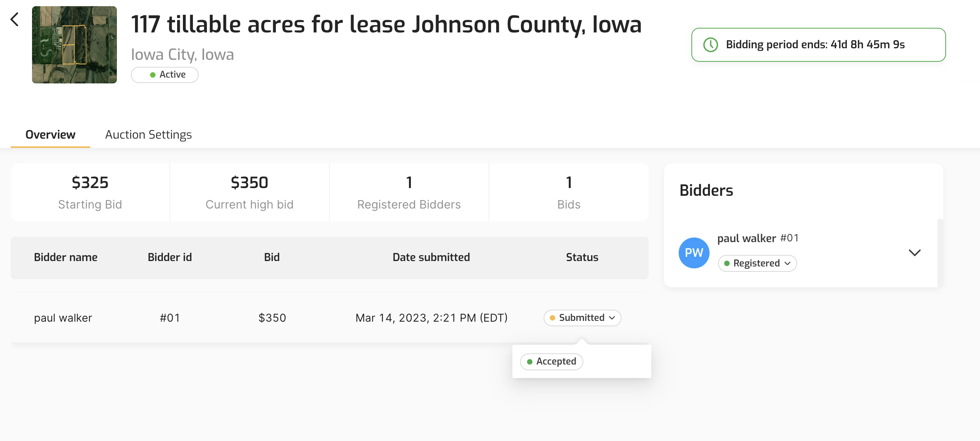
Task: Select the Overview tab
Action: [x=51, y=134]
